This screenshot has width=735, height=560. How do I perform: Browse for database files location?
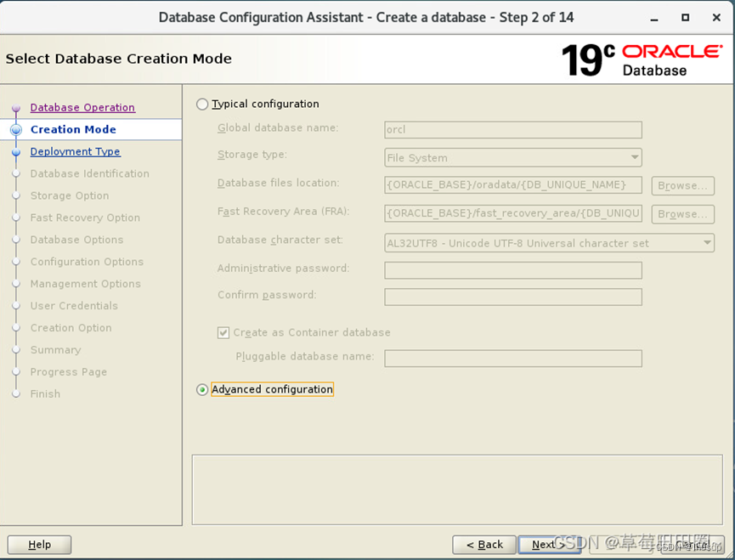[x=682, y=185]
